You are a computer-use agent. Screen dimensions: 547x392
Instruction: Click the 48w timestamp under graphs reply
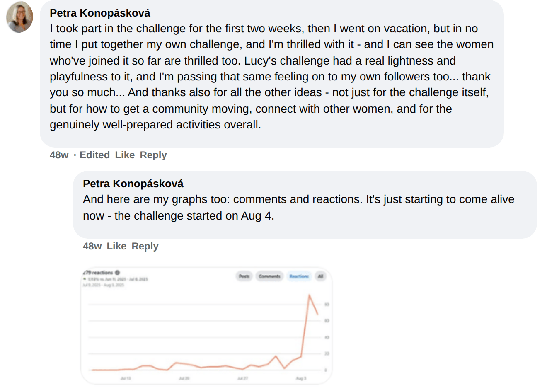92,246
